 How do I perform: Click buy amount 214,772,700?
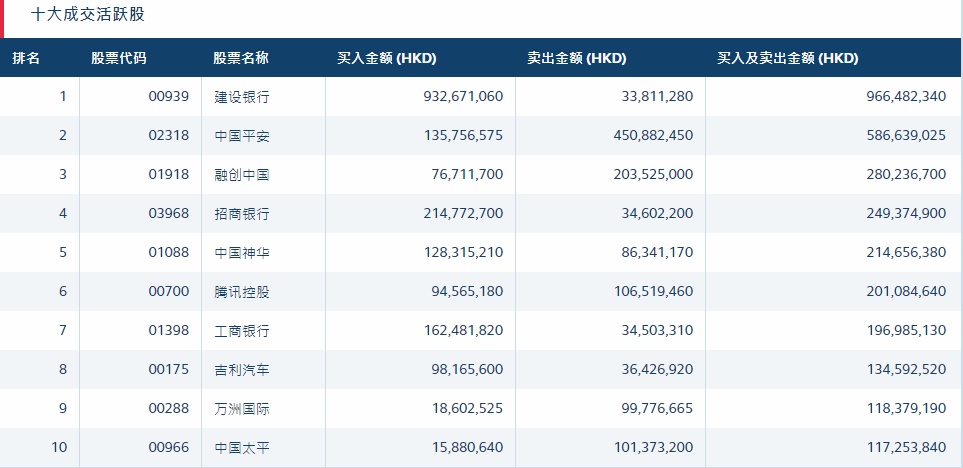click(x=464, y=213)
